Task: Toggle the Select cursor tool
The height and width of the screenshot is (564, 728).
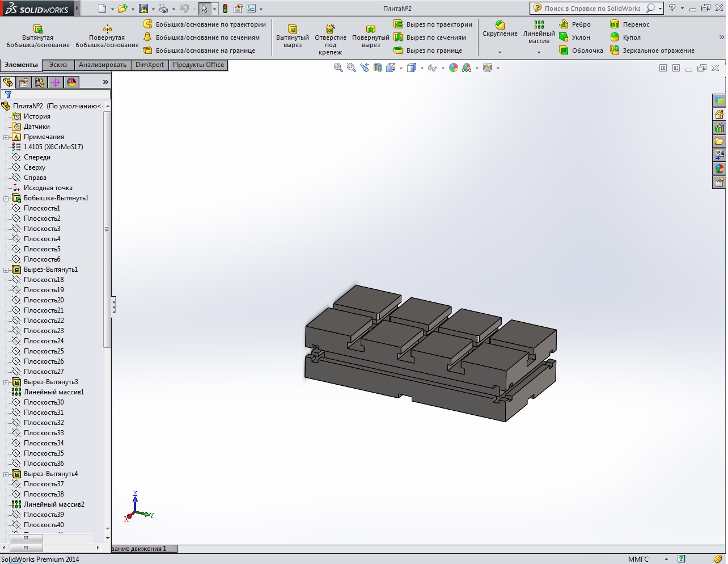Action: (x=205, y=9)
